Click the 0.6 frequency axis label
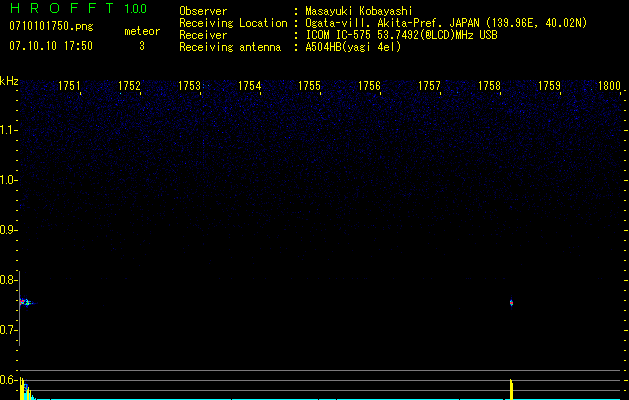 (8, 380)
